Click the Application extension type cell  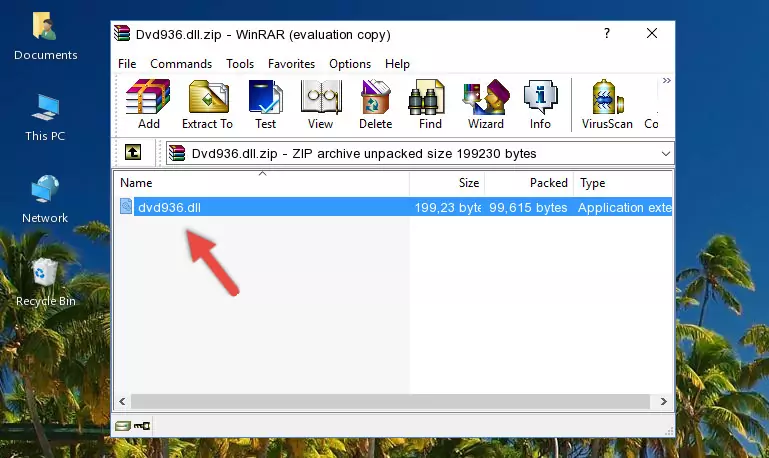coord(624,207)
